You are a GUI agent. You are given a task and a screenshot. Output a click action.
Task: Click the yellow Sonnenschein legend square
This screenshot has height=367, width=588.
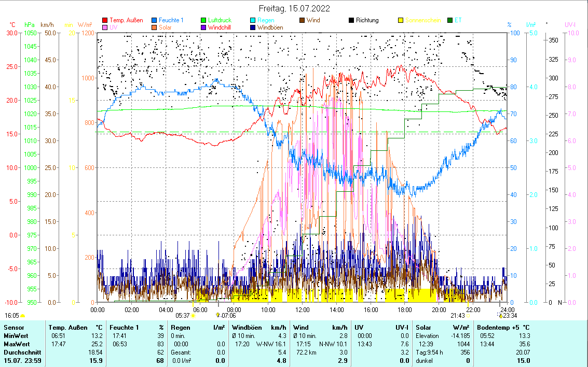point(400,21)
